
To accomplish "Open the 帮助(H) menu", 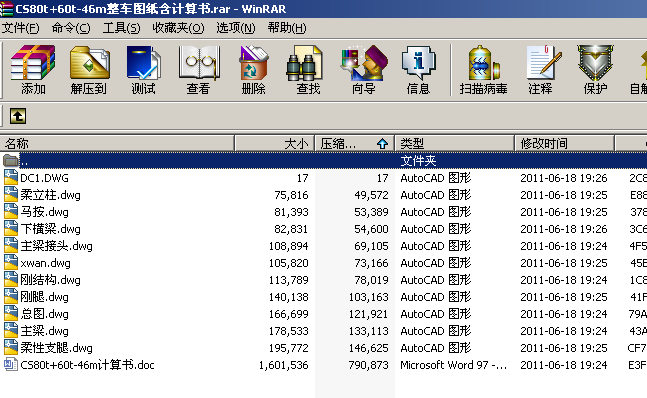I will [287, 28].
